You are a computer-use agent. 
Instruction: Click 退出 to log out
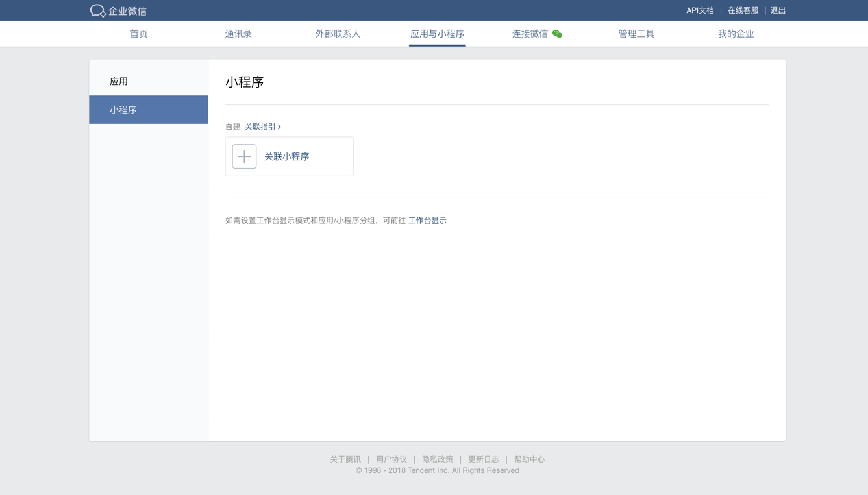(777, 10)
